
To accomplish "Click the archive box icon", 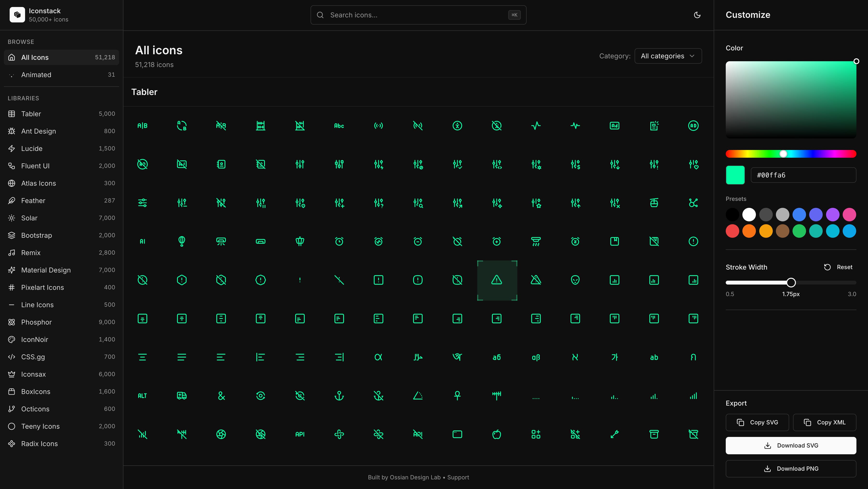I will (654, 434).
